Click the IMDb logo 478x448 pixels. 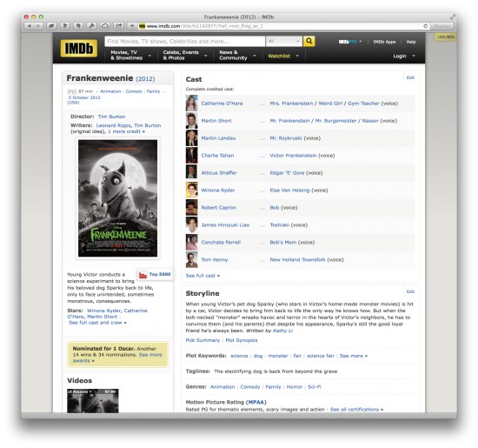click(x=78, y=48)
